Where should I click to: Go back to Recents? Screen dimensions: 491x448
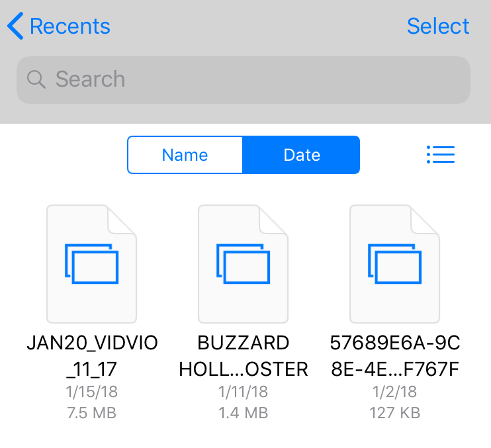69,26
